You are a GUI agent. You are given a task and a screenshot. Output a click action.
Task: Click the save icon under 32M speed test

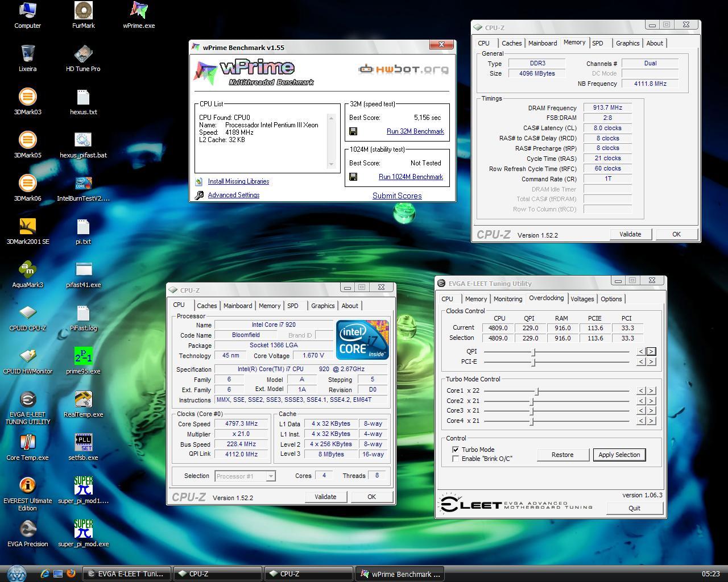tap(353, 131)
